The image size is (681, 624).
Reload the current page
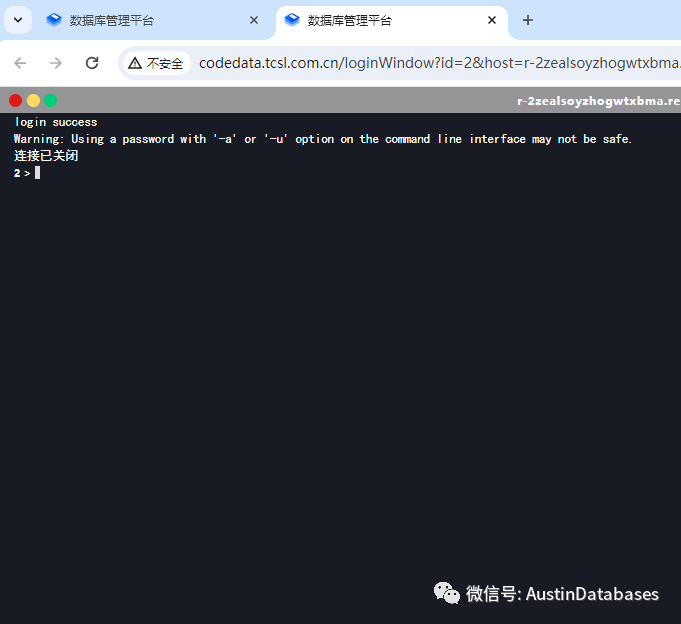coord(92,63)
